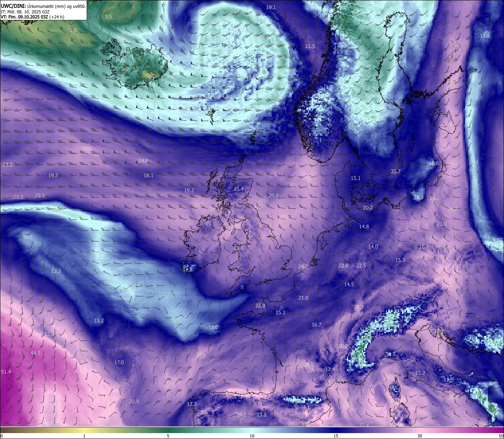Click the 17.0 value label
Screen dimensions: 504x439
point(119,362)
